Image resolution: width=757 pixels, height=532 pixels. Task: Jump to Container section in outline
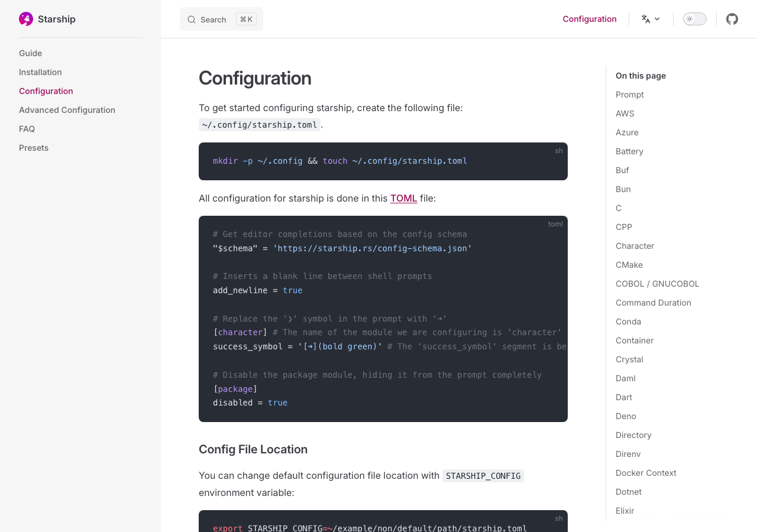coord(635,340)
